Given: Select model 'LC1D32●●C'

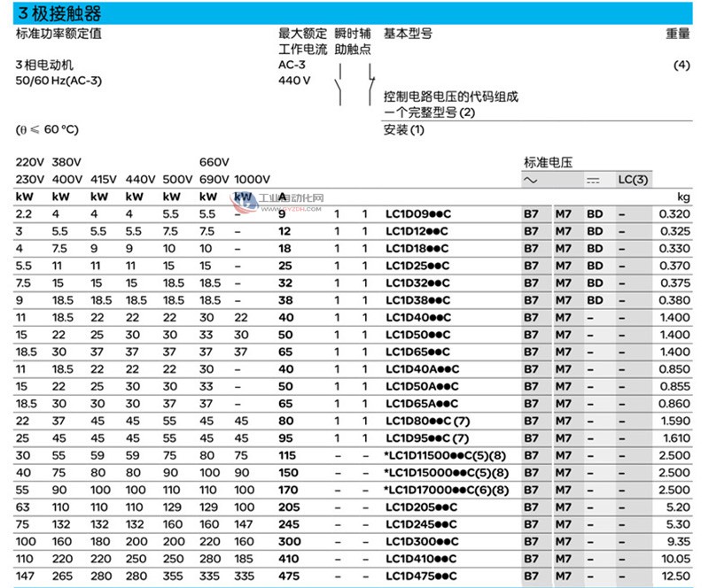Looking at the screenshot, I should [x=417, y=282].
